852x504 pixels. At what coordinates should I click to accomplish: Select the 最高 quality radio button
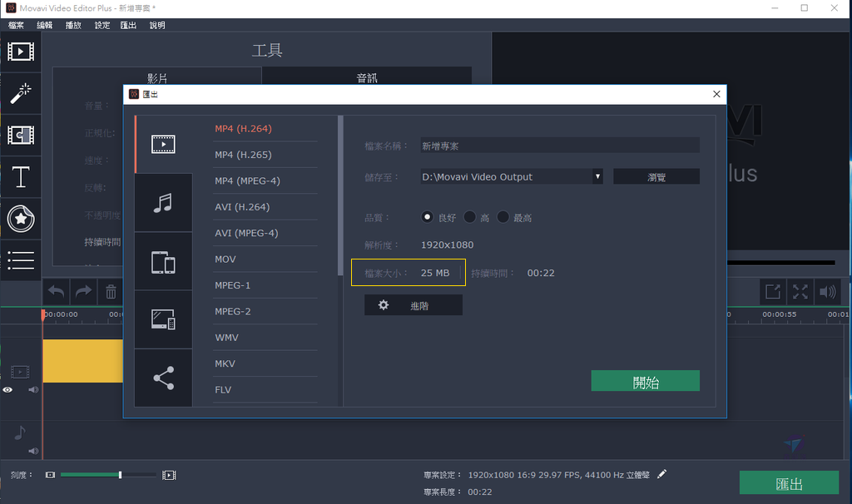click(x=503, y=217)
